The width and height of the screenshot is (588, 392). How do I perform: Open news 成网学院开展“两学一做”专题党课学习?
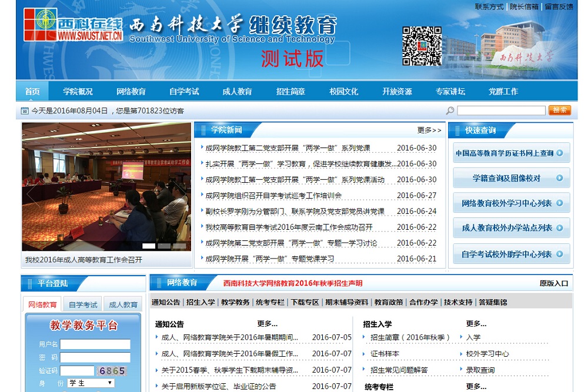click(x=270, y=259)
